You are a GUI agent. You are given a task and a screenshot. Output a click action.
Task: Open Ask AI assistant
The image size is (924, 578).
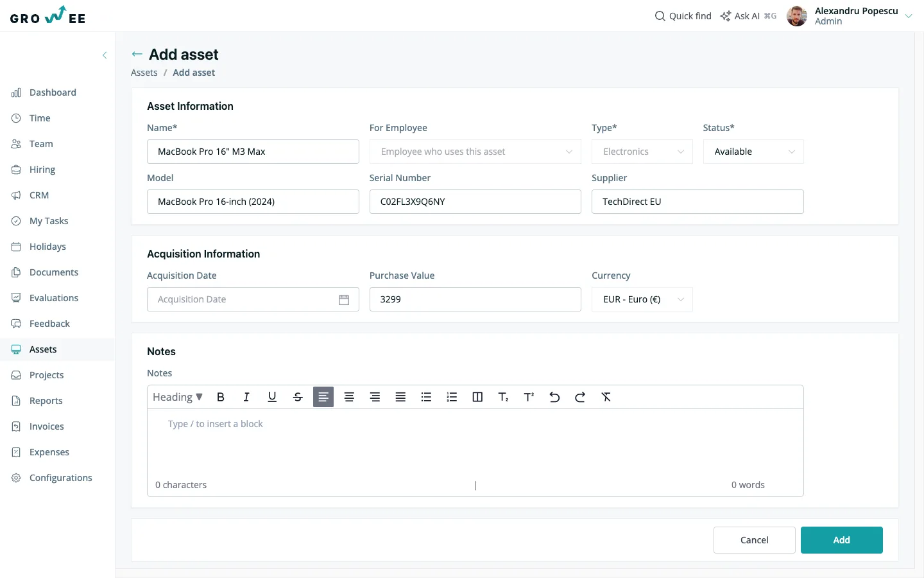click(x=748, y=16)
